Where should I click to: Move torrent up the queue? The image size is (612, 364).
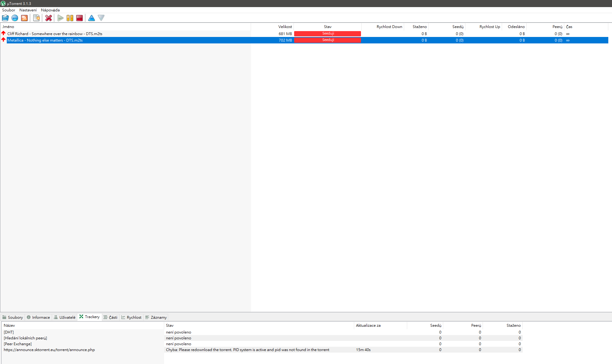pos(91,18)
